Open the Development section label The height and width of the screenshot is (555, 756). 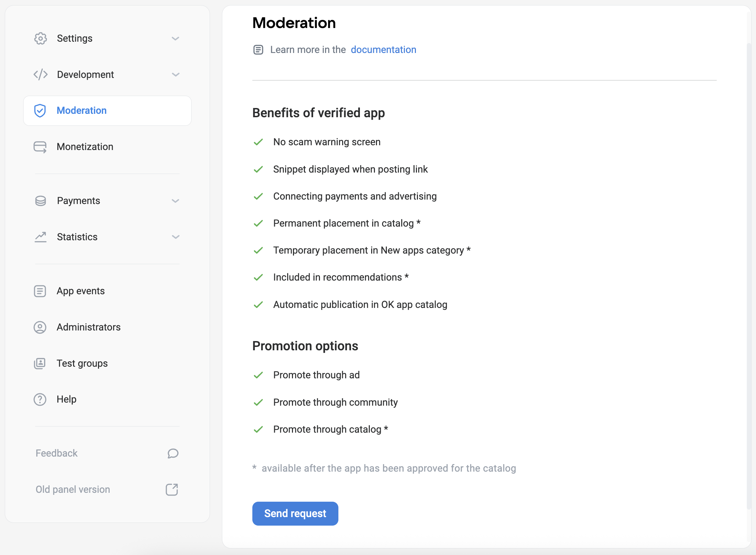(x=85, y=75)
